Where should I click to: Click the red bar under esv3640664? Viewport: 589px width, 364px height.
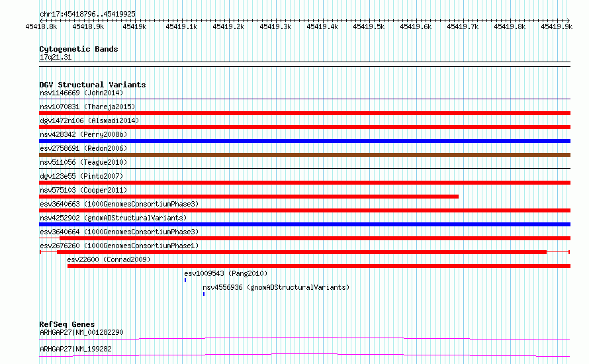tap(315, 238)
